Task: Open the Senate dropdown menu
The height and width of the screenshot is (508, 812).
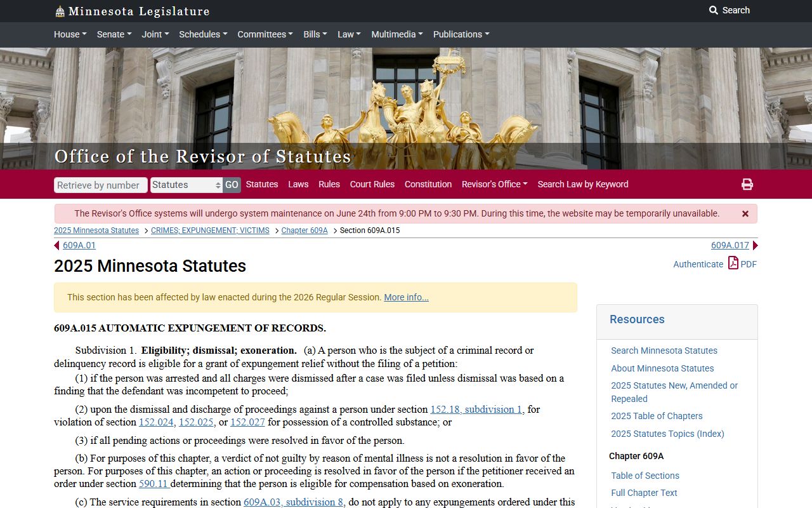Action: click(114, 34)
